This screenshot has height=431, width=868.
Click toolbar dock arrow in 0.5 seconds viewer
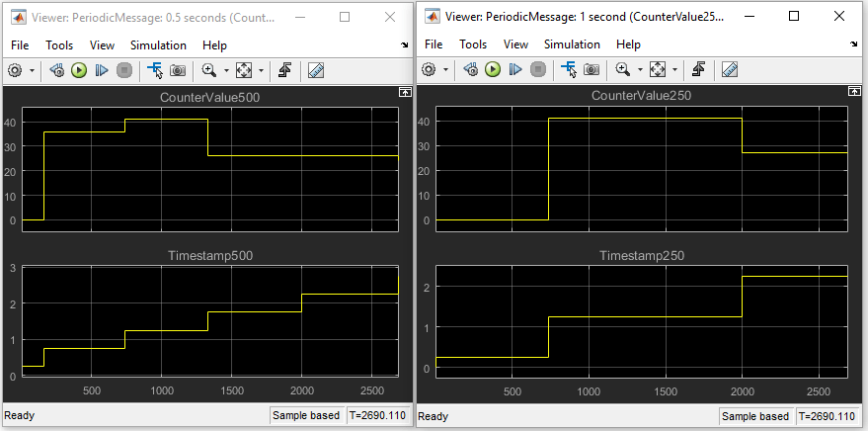405,45
